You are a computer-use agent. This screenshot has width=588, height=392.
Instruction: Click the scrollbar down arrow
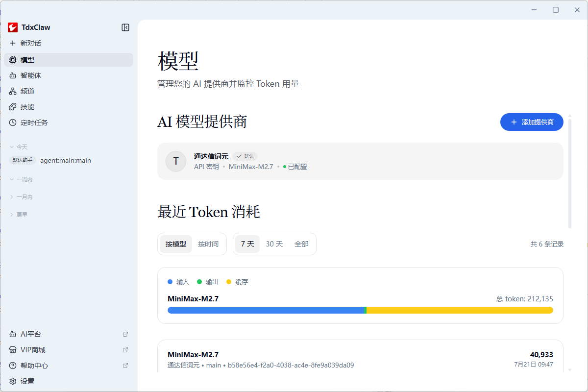click(x=570, y=370)
